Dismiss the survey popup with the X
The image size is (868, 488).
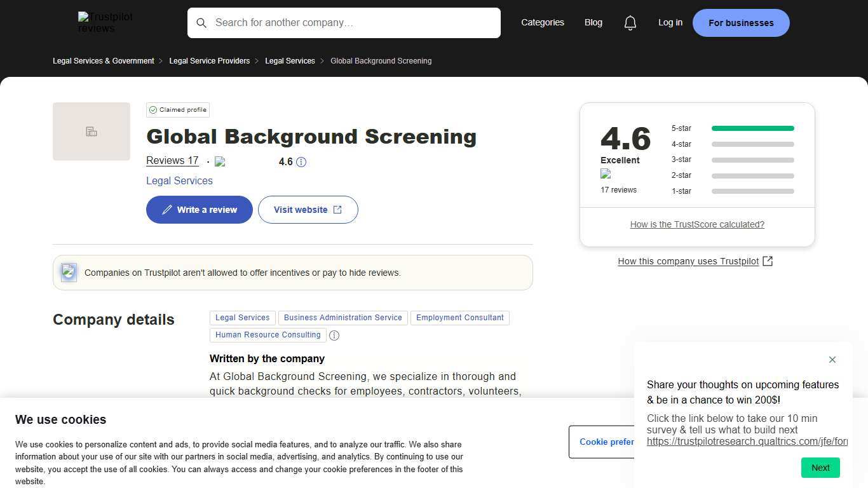coord(832,360)
